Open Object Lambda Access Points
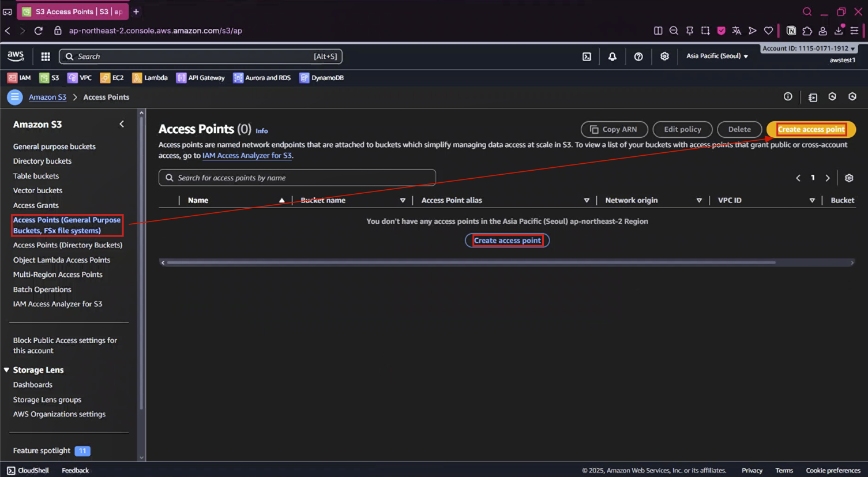 pyautogui.click(x=62, y=260)
